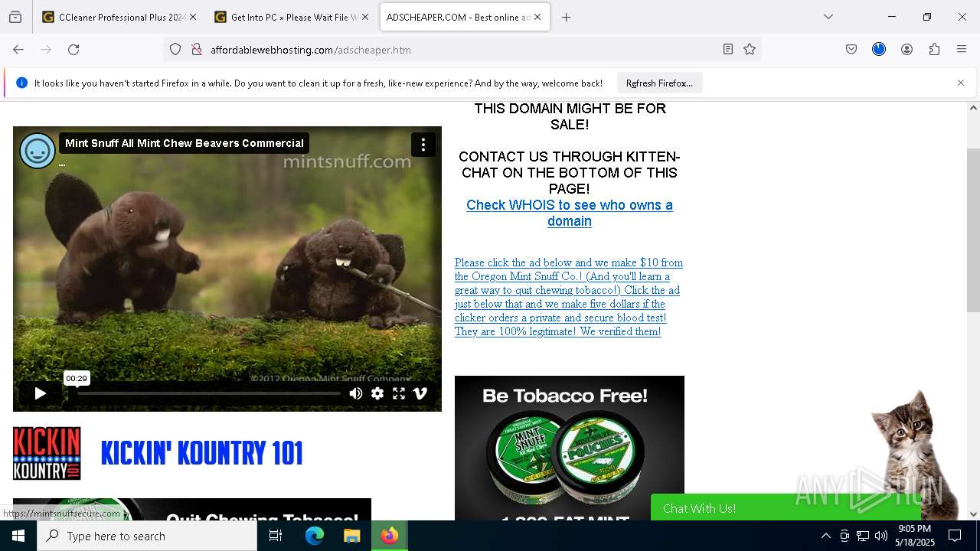
Task: Open Vimeo logo link on player
Action: click(420, 393)
